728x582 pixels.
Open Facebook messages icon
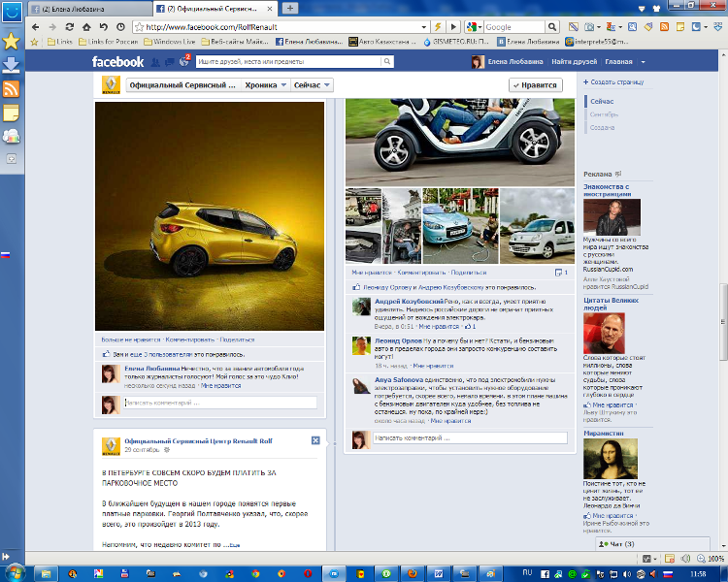(170, 62)
